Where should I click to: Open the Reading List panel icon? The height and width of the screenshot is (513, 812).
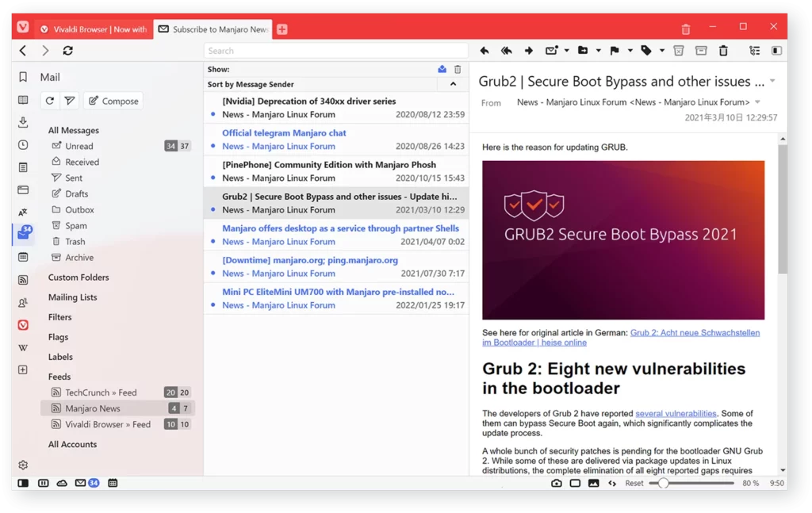click(x=23, y=100)
